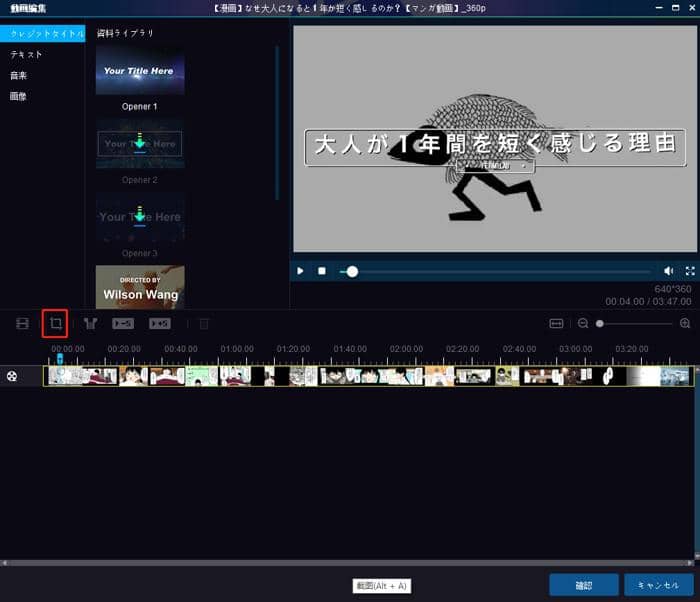The image size is (700, 602).
Task: Toggle fullscreen preview mode
Action: 690,271
